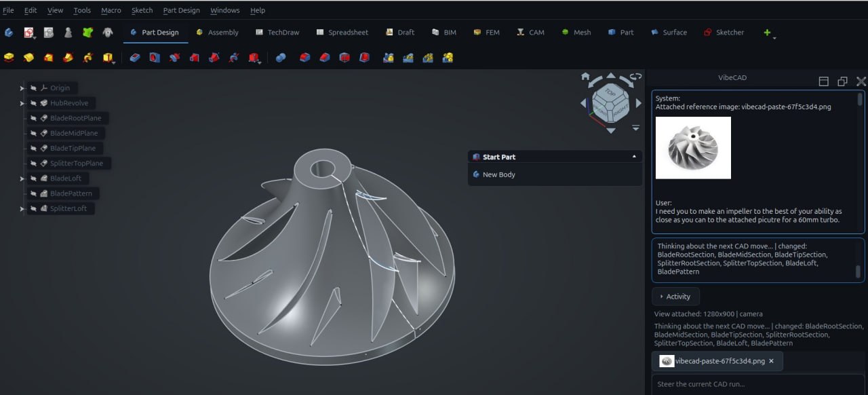Toggle visibility of BladeMidPlane

(33, 133)
